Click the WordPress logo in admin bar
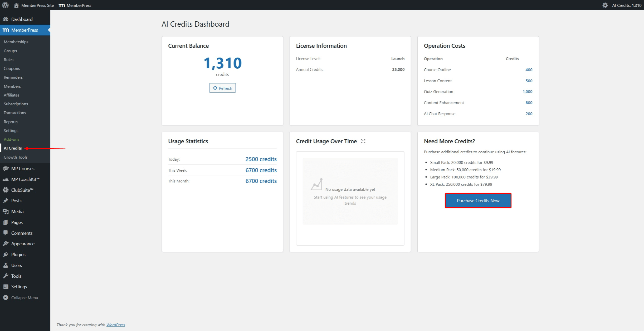This screenshot has width=644, height=331. (x=5, y=5)
